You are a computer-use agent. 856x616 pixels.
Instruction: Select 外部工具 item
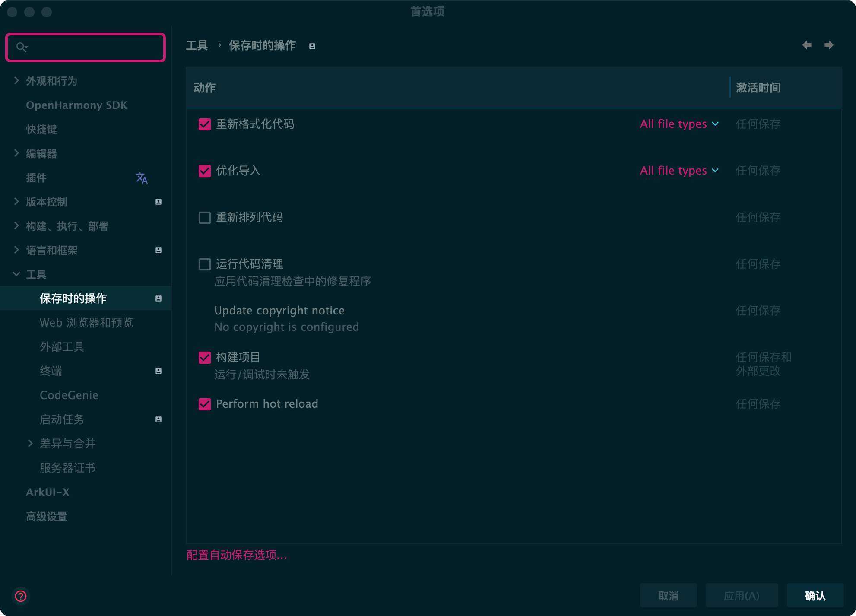coord(62,347)
